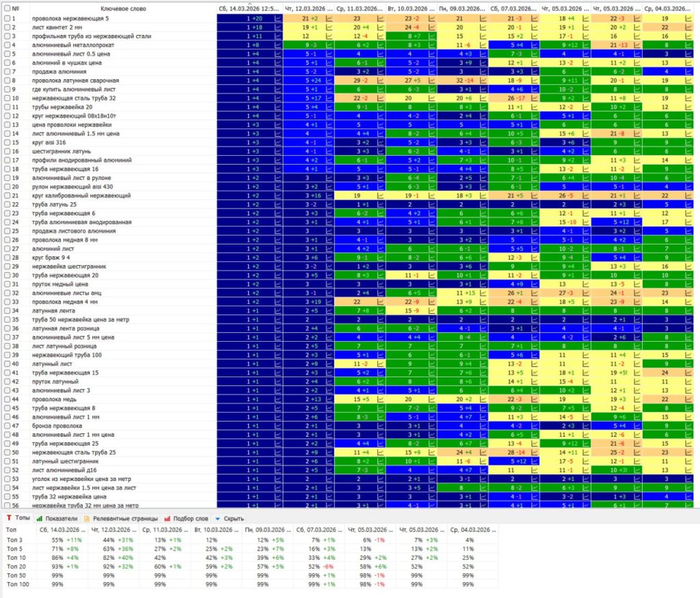The width and height of the screenshot is (700, 598).
Task: Click the 'Сб, 14.03.2026' column header in main table
Action: point(250,8)
